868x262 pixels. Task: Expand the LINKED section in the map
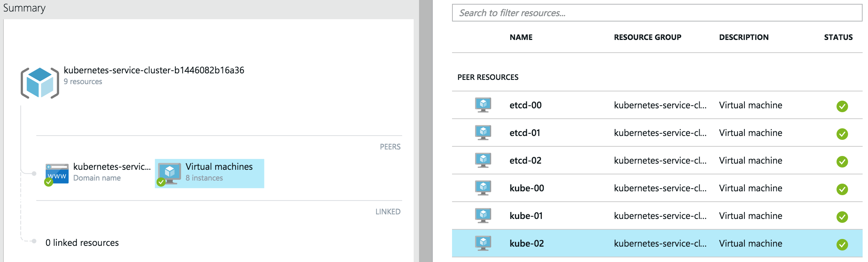click(x=388, y=211)
